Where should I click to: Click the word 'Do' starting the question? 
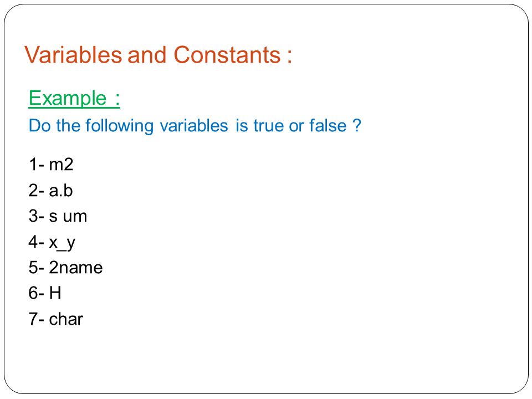click(x=39, y=125)
